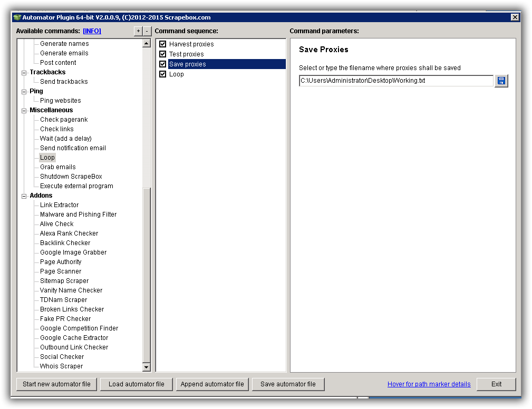Click the command list scrollbar thumb
Image resolution: width=532 pixels, height=409 pixels.
147,275
